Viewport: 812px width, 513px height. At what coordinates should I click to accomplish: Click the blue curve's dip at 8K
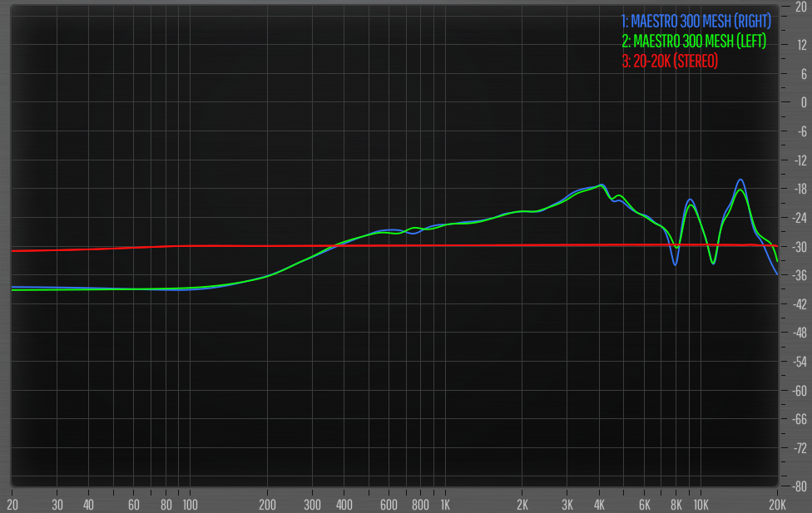click(676, 264)
